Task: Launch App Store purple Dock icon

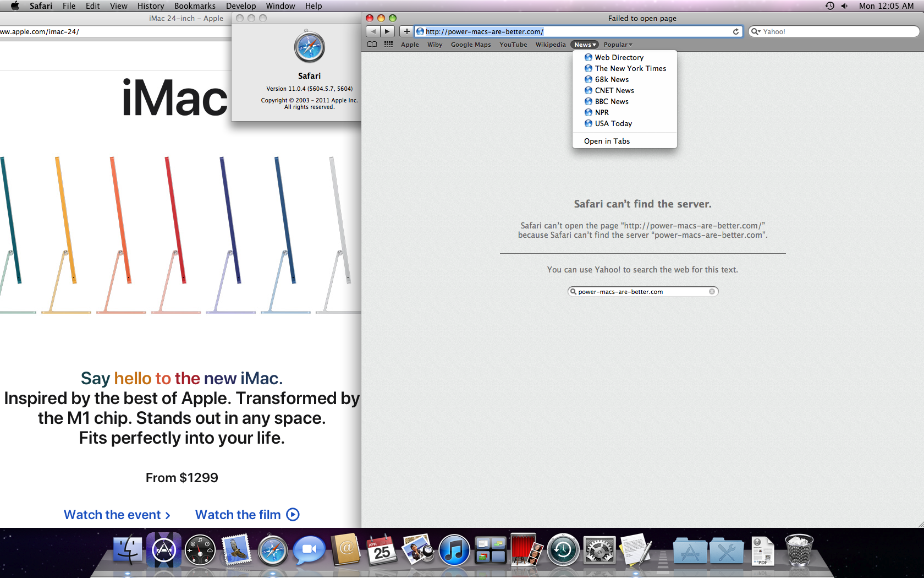Action: pyautogui.click(x=163, y=550)
